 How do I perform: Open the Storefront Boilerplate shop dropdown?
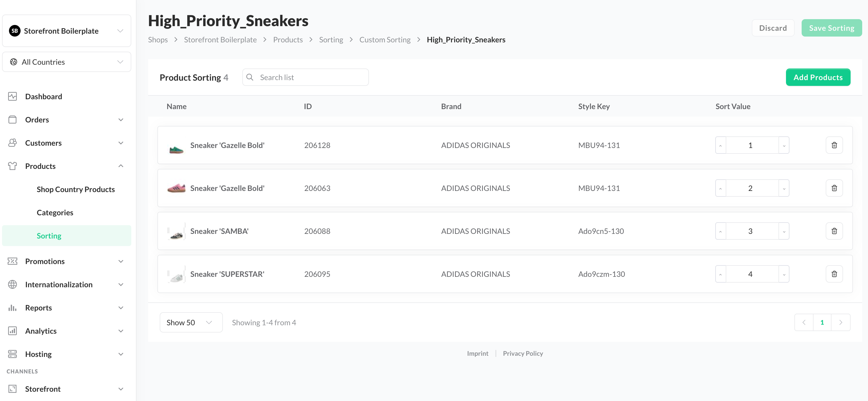(x=67, y=31)
